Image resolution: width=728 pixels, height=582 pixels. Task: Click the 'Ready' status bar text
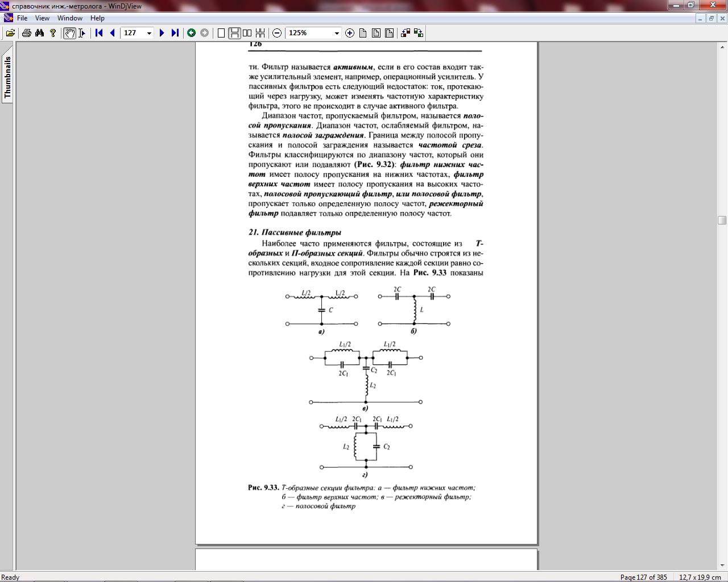tap(10, 577)
